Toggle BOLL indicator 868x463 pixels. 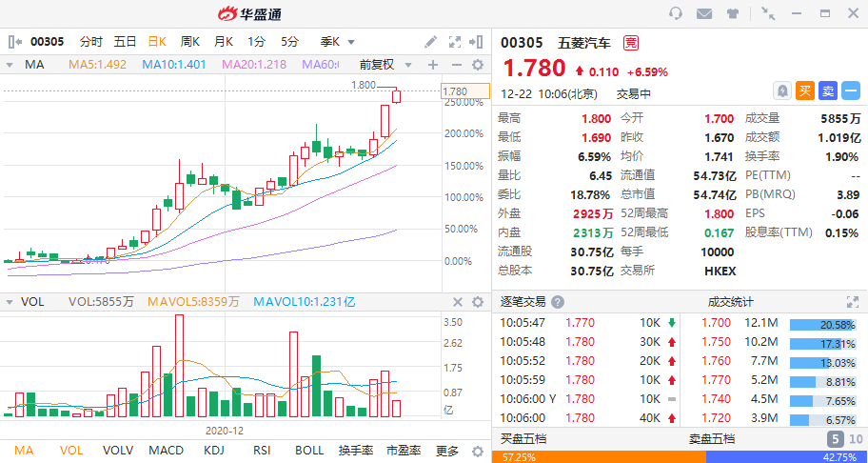309,451
